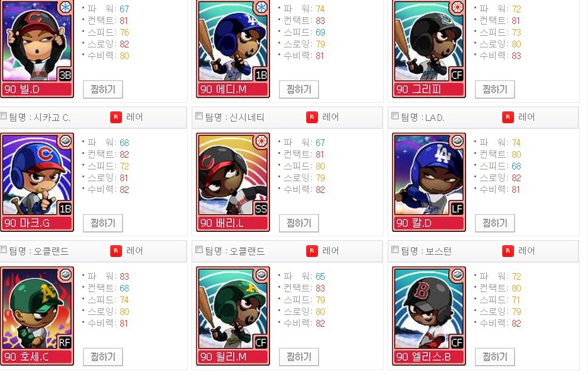Click the R rare badge on LA D. header
Image resolution: width=588 pixels, height=374 pixels.
tap(508, 117)
